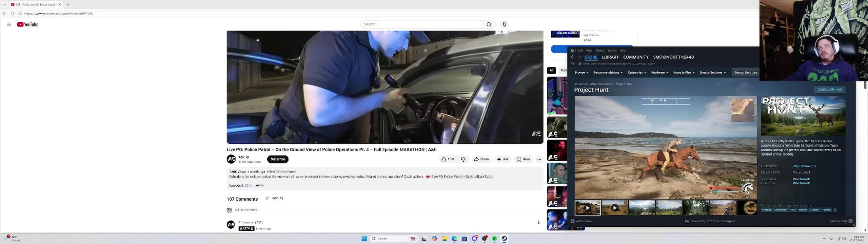Play the second Project Hunt trailer thumbnail
Screen dimensions: 868x244
(615, 208)
